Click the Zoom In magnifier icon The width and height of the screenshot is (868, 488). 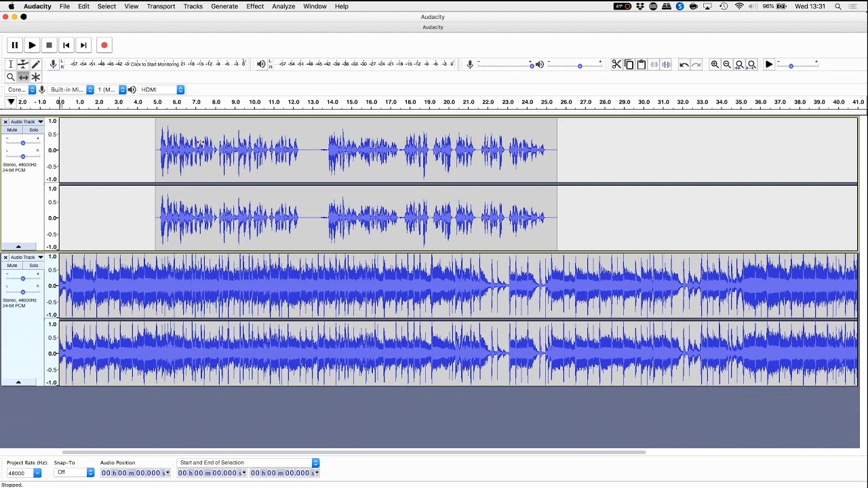click(715, 64)
